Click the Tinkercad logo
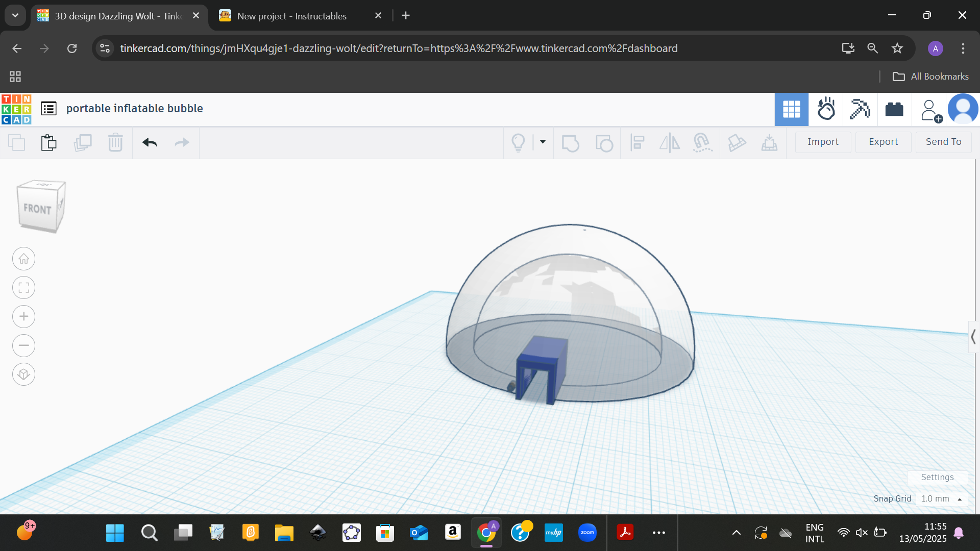 16,109
